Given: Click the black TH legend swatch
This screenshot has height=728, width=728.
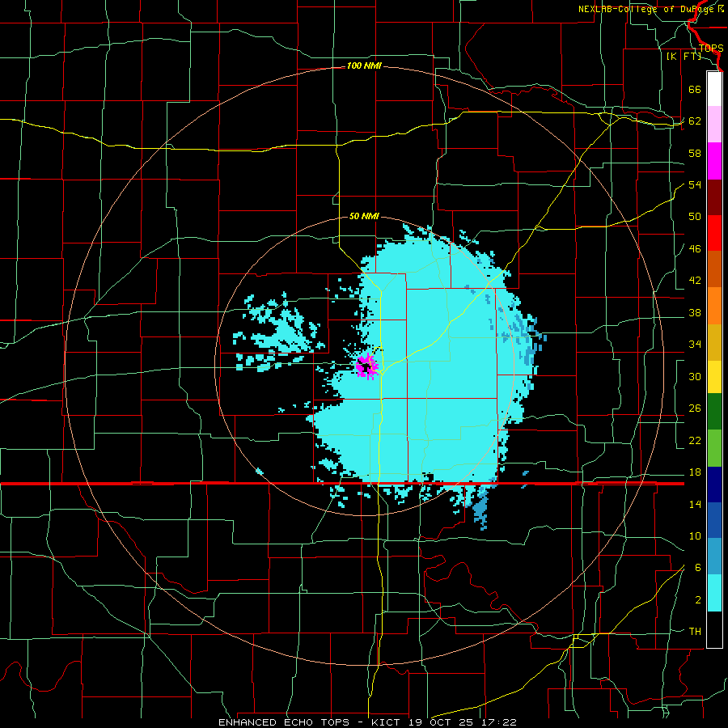Looking at the screenshot, I should pyautogui.click(x=714, y=629).
